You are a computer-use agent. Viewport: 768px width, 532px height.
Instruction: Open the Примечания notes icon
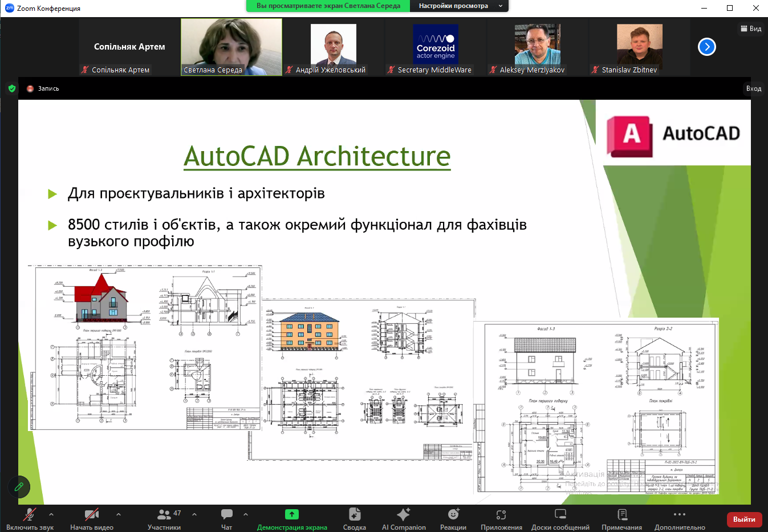(x=622, y=514)
